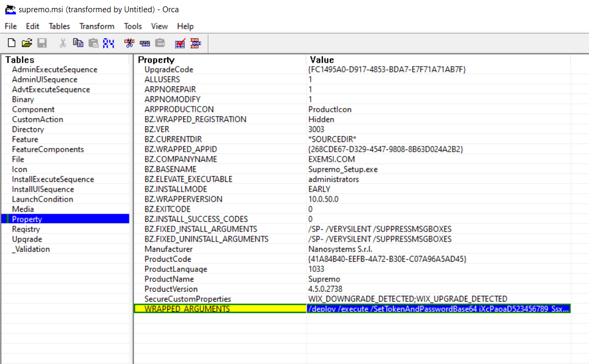
Task: Click the BZ.WRAPPED_APPID property name
Action: click(181, 150)
